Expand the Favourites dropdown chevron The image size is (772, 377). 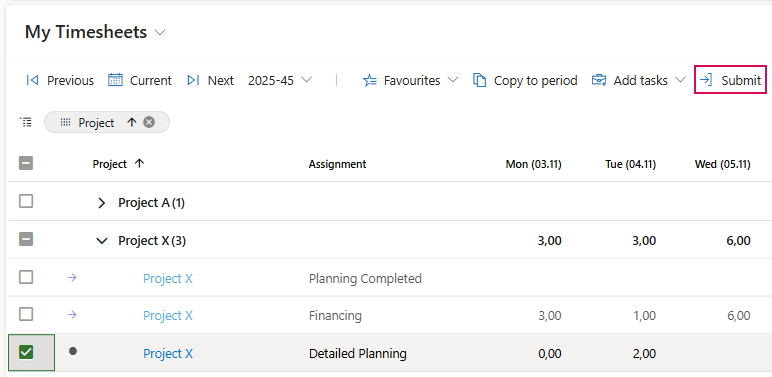tap(452, 80)
